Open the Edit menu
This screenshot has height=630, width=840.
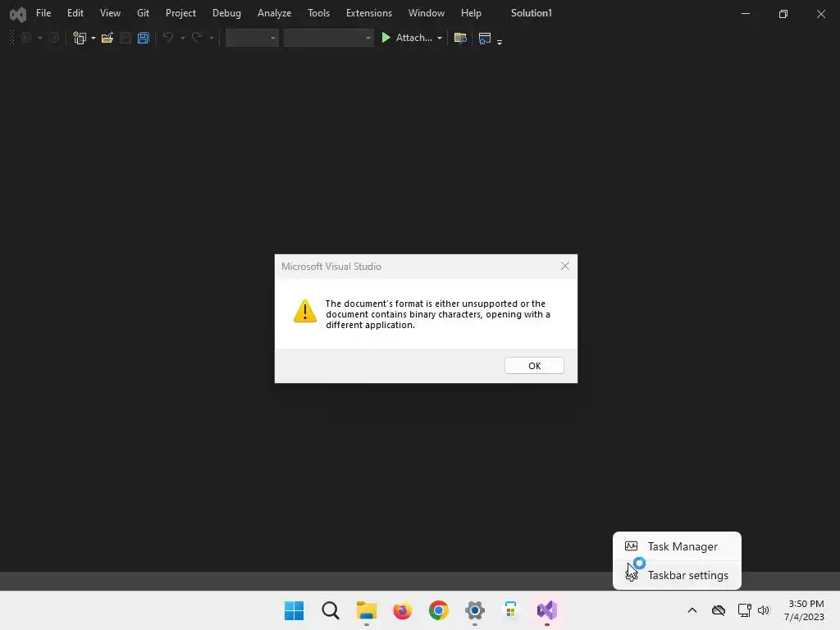[x=75, y=13]
